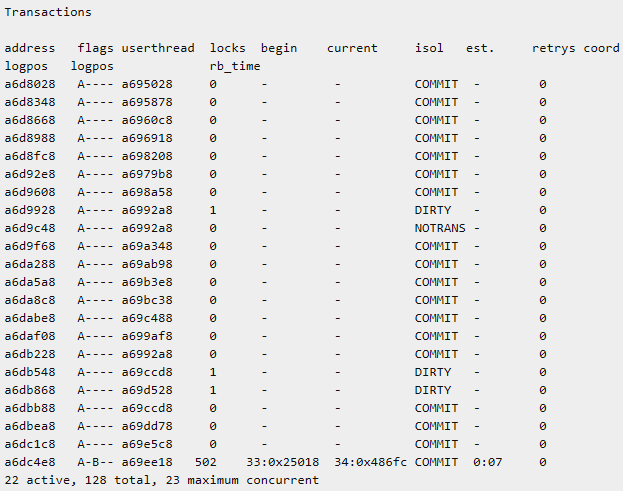Select the address column header

[30, 48]
